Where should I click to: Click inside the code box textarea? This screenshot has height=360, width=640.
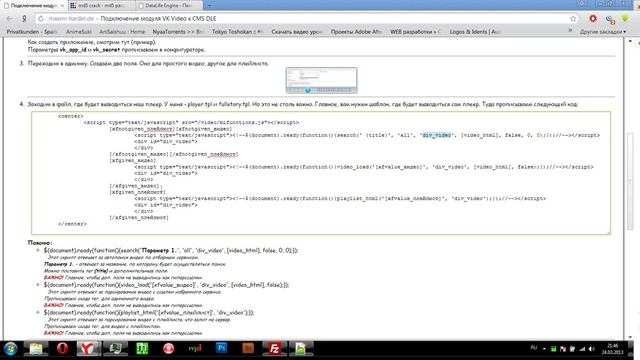[321, 173]
